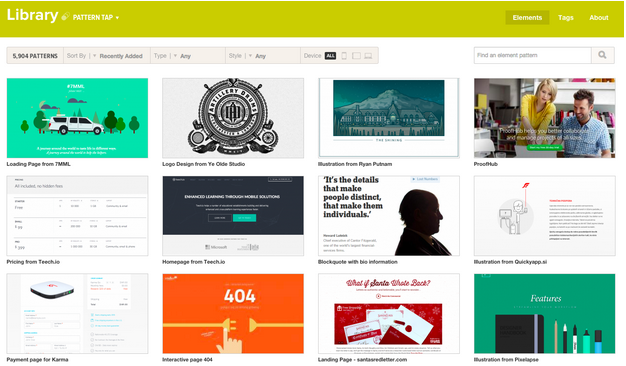Expand the Type filter dropdown
Image resolution: width=626 pixels, height=366 pixels.
click(188, 56)
